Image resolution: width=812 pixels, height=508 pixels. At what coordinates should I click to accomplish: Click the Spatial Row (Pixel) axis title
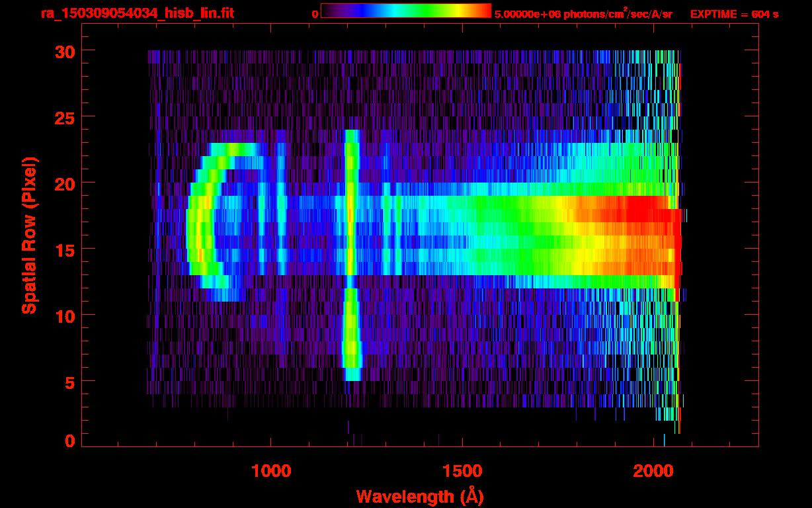(x=29, y=235)
